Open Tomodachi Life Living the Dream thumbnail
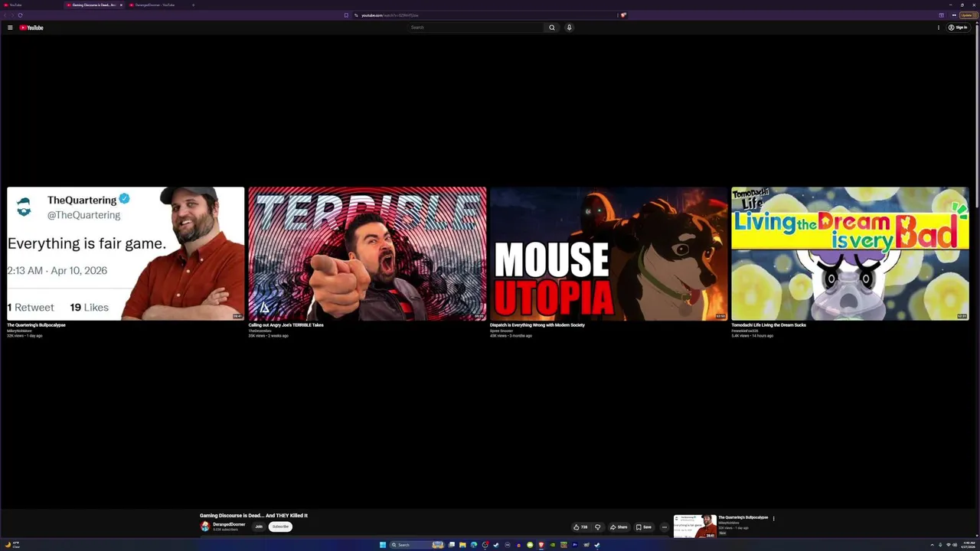Screen dimensions: 980x551 [x=850, y=253]
